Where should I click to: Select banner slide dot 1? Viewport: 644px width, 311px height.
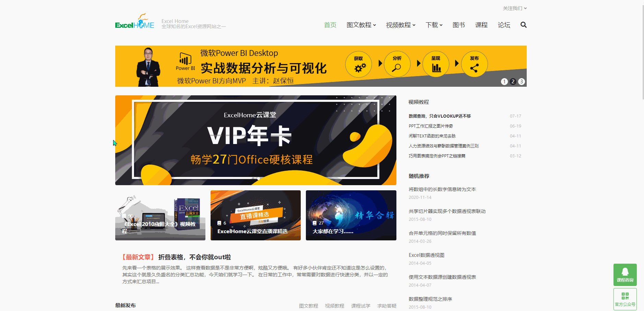click(504, 82)
